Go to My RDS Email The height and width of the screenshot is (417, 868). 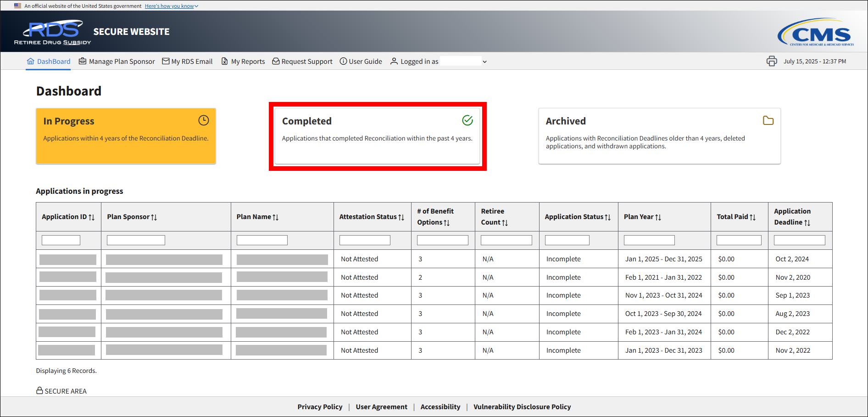187,62
